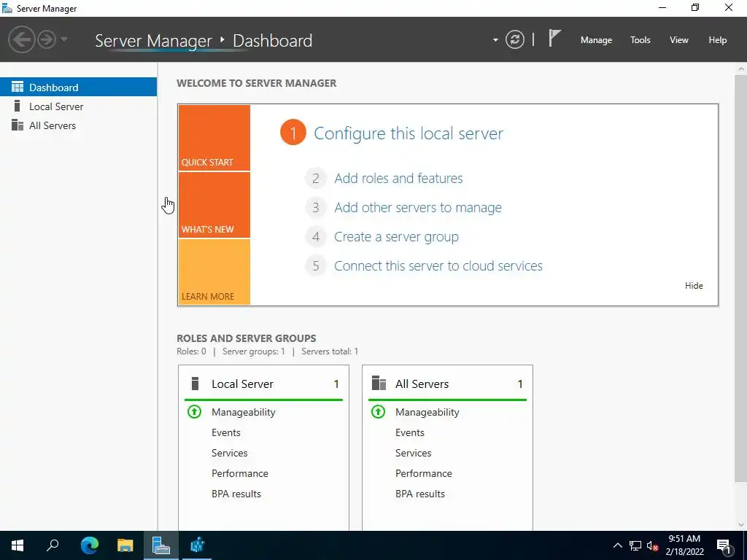Open Performance under Local Server tile
747x560 pixels.
pos(239,473)
